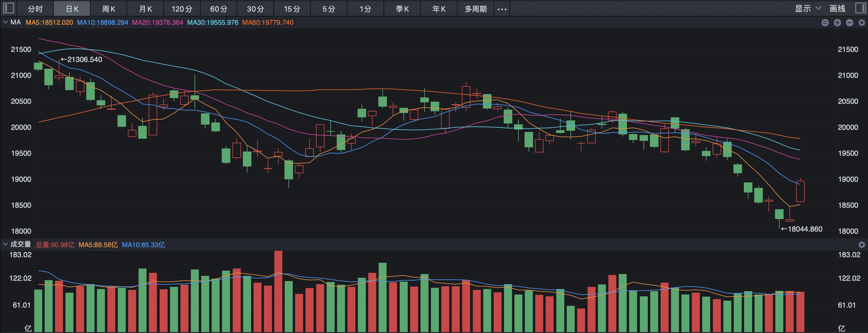
Task: Select the 60分 period tab
Action: (x=219, y=9)
